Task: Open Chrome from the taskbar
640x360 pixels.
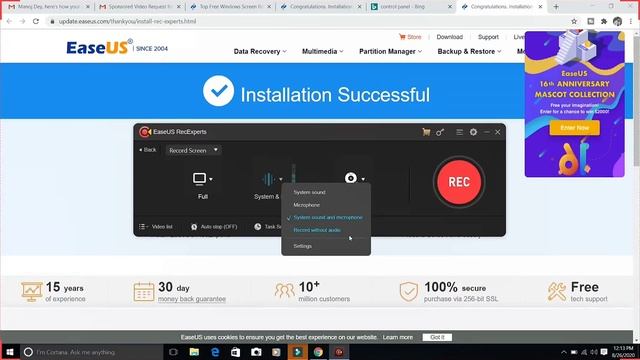Action: pos(318,352)
